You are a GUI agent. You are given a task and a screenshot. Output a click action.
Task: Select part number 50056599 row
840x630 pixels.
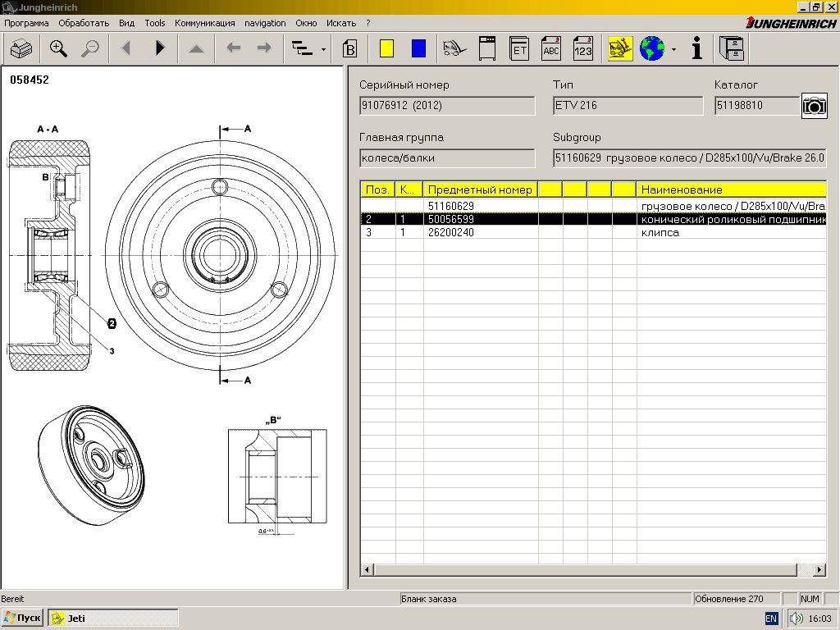point(593,219)
